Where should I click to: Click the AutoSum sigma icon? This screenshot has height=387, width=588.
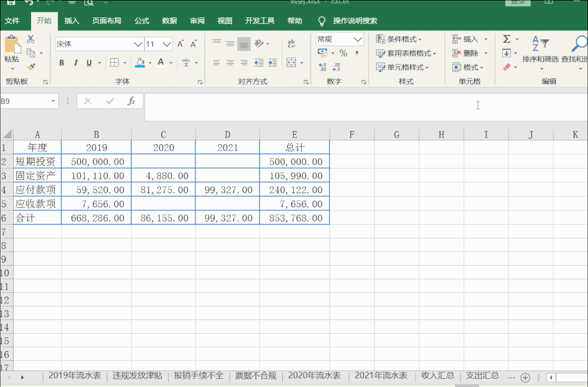(x=507, y=39)
